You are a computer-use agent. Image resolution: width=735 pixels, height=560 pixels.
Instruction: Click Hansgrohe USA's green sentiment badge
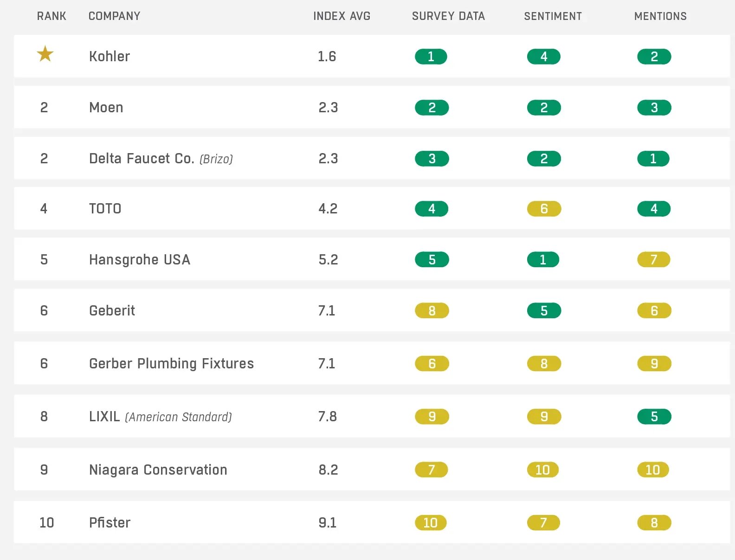click(x=543, y=260)
